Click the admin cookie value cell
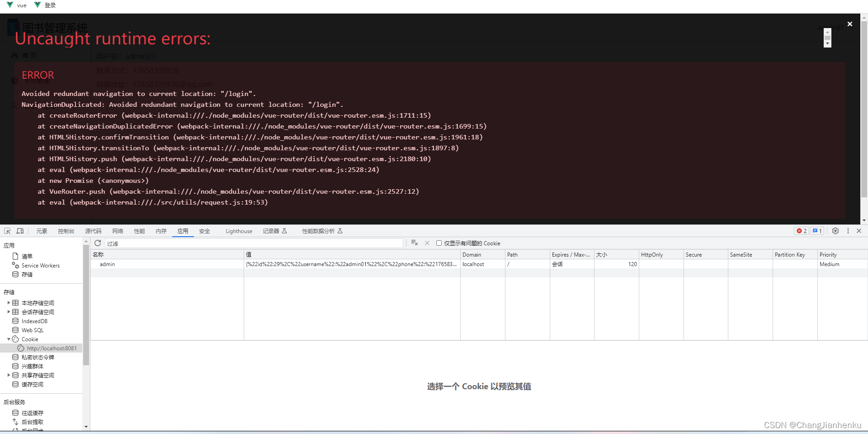Screen dimensions: 868x434 tap(352, 264)
